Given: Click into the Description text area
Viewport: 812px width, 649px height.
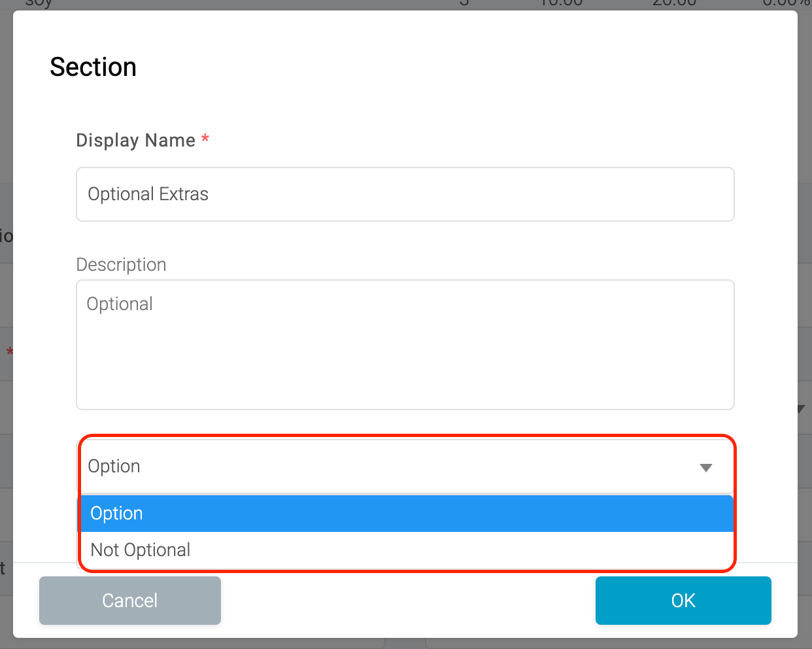Looking at the screenshot, I should [405, 345].
